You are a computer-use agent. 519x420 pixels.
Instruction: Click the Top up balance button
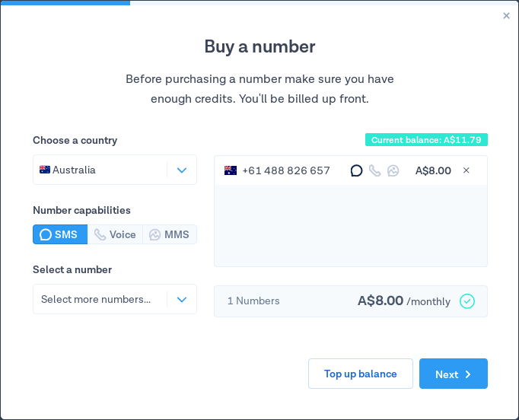pos(361,374)
